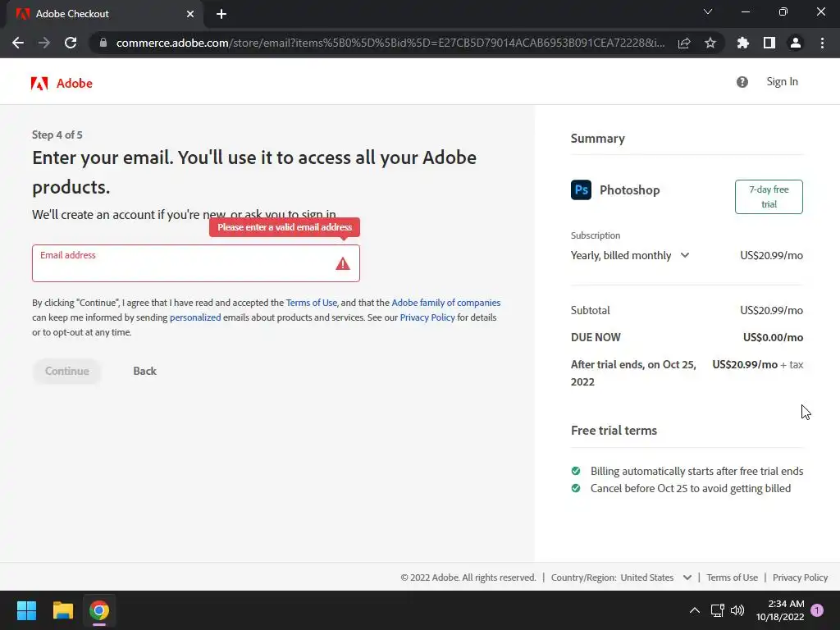Open the Privacy Policy link in the consent text
The height and width of the screenshot is (630, 840).
click(x=427, y=317)
